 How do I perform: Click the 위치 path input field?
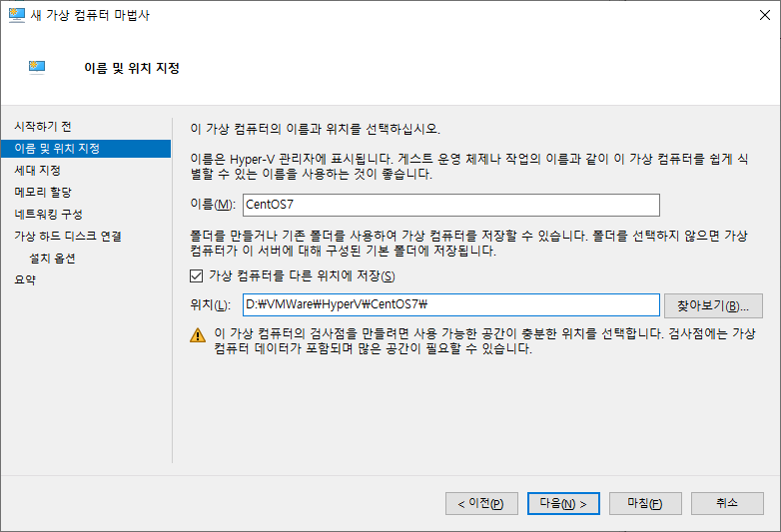(451, 305)
